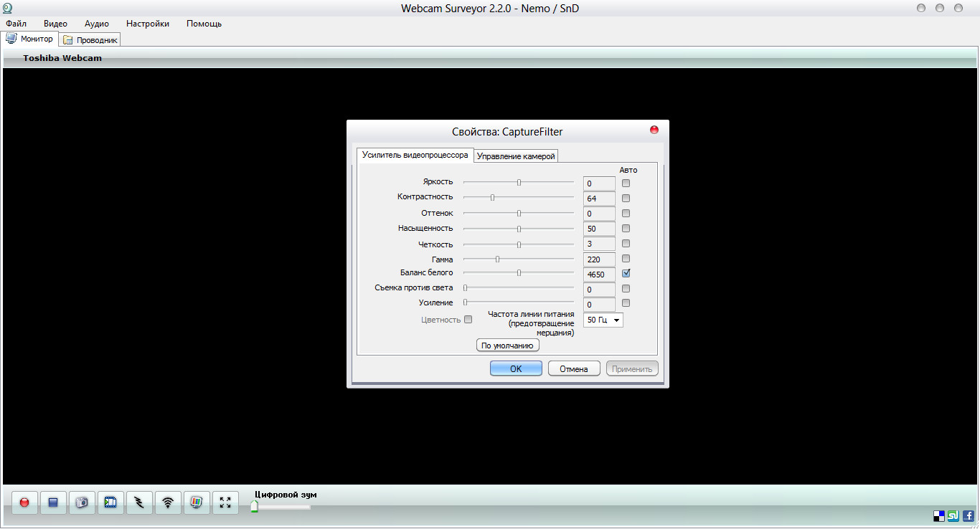Enable the Авто checkbox for Яркость
980x529 pixels.
tap(626, 183)
